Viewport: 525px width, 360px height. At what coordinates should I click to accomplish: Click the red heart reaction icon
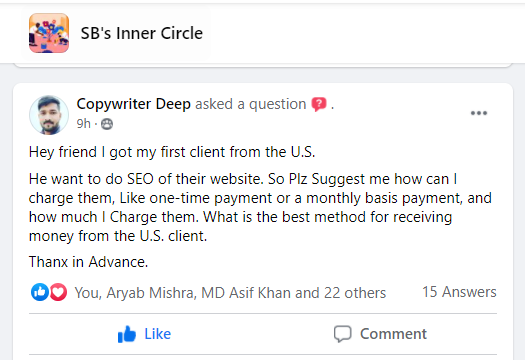58,292
